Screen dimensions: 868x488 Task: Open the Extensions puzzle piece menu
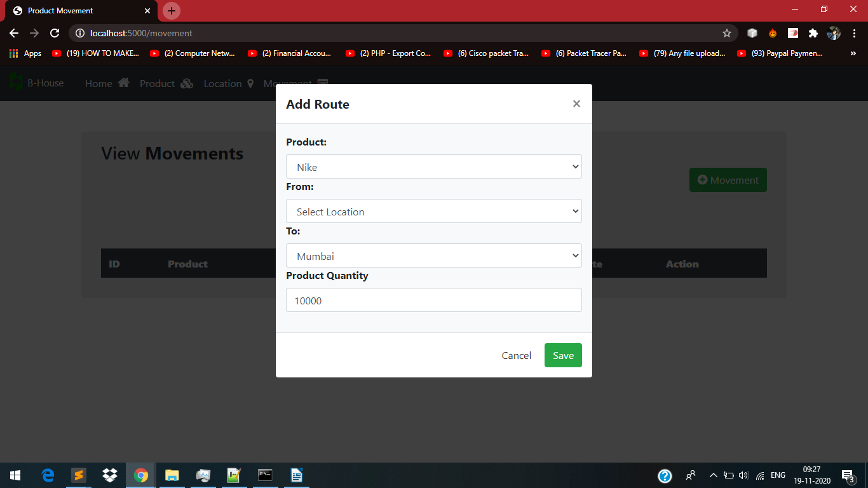(x=813, y=33)
